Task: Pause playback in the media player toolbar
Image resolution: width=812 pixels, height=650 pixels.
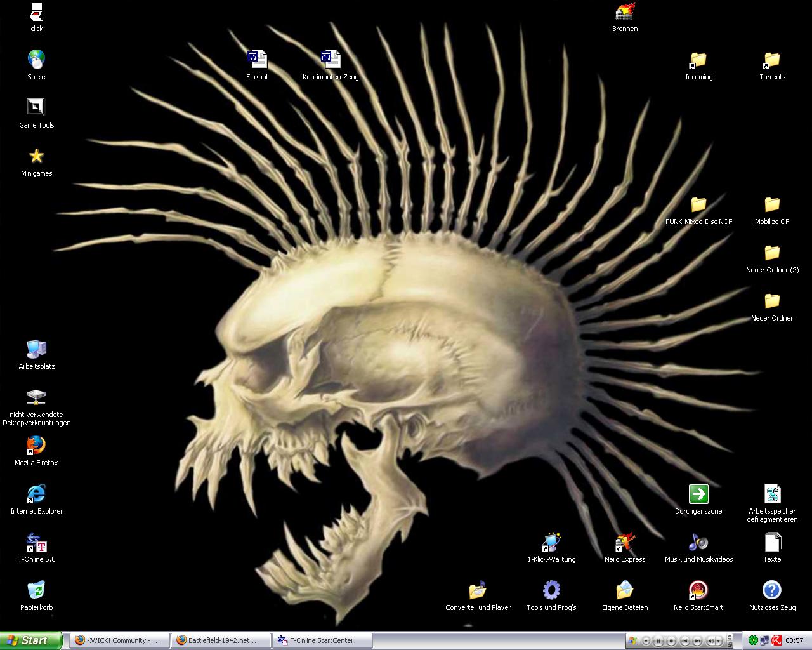Action: [x=658, y=641]
